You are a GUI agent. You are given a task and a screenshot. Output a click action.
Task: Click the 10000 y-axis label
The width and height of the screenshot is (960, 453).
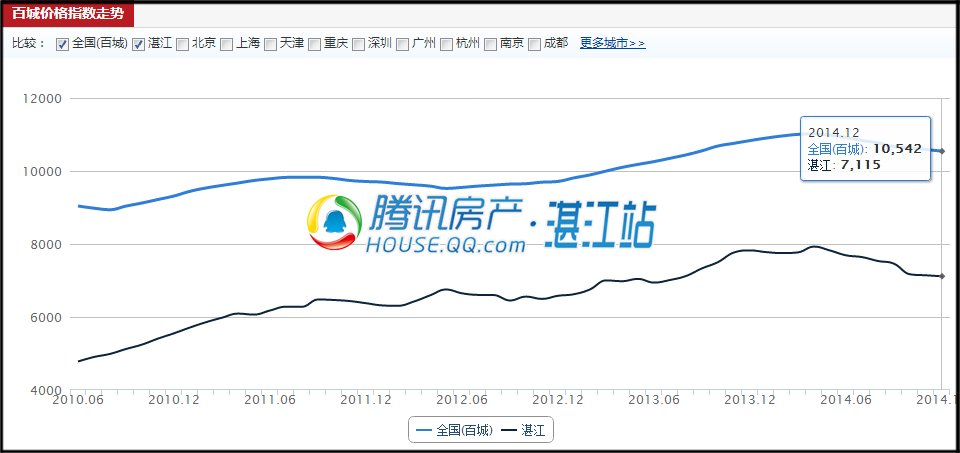[x=42, y=171]
